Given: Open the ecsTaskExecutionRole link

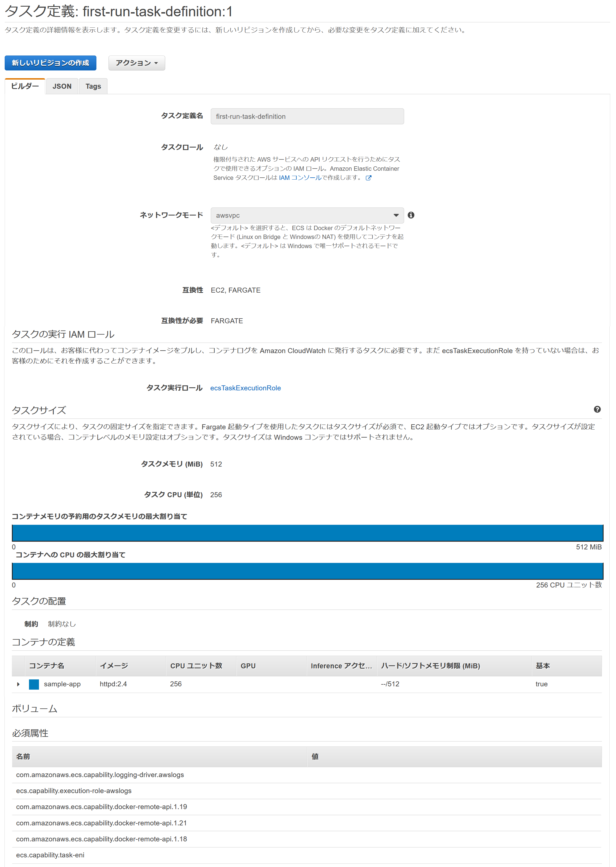Looking at the screenshot, I should (245, 388).
